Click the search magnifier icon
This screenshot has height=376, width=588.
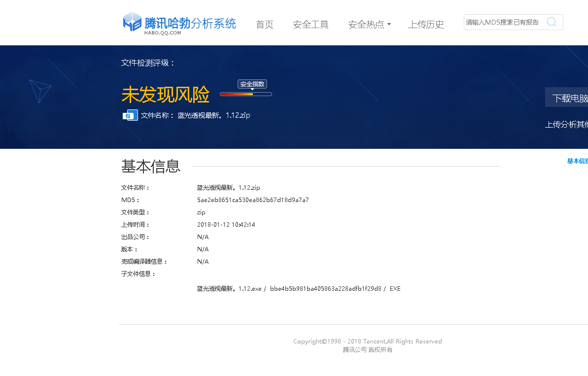click(551, 22)
